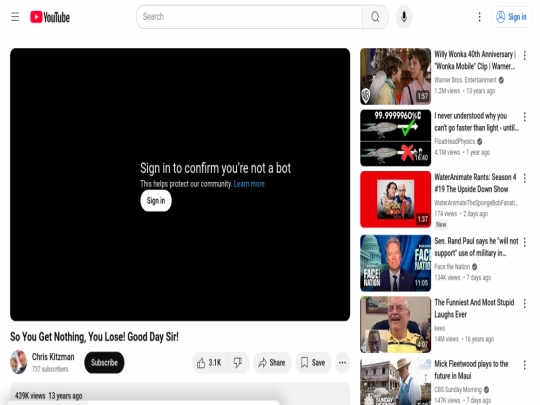The image size is (540, 405).
Task: Open options for Willy Wonka video
Action: [x=525, y=55]
